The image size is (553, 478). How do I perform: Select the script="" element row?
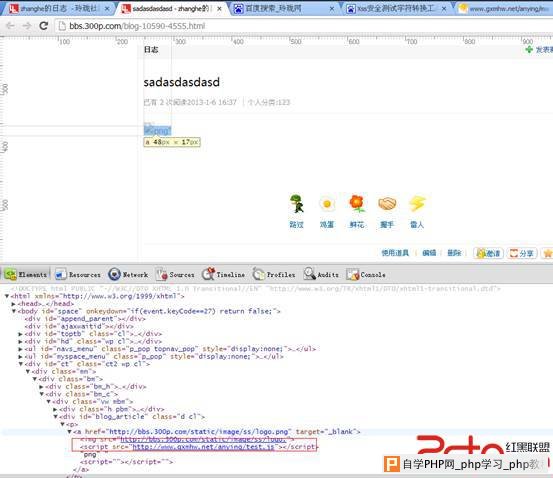(127, 462)
